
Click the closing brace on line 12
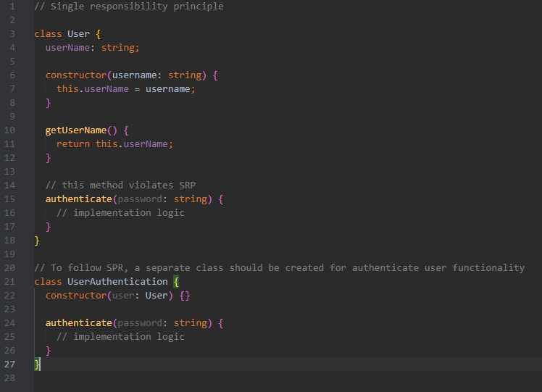48,158
